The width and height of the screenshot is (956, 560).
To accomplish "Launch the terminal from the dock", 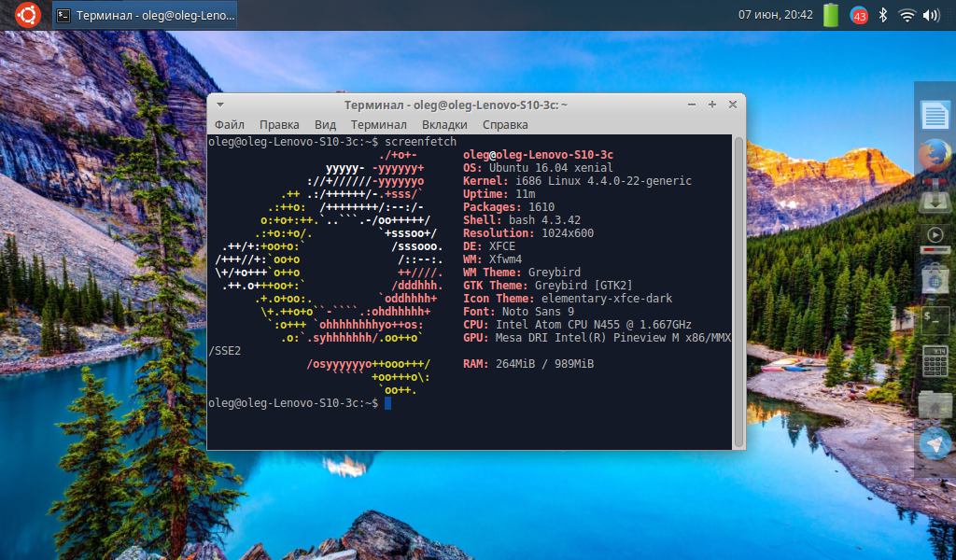I will pos(935,320).
